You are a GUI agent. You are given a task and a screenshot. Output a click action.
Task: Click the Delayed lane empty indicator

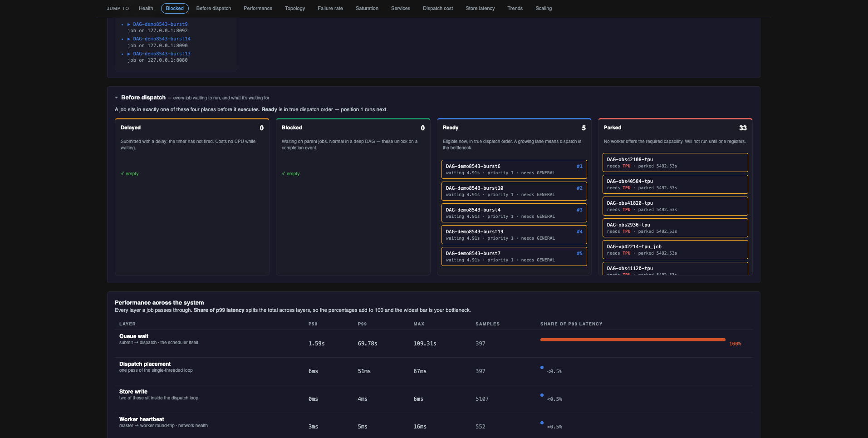[x=130, y=174]
